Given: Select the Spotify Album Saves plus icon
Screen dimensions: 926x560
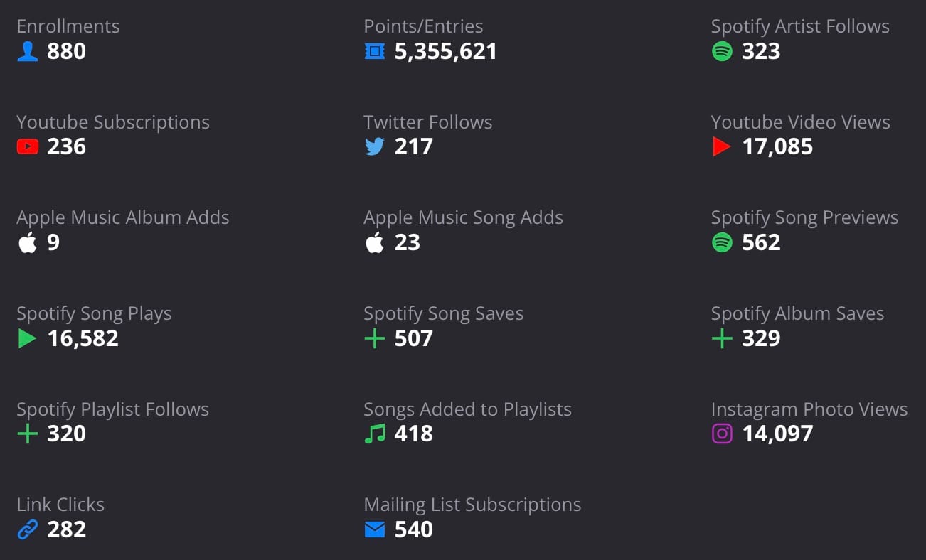Looking at the screenshot, I should pyautogui.click(x=721, y=338).
